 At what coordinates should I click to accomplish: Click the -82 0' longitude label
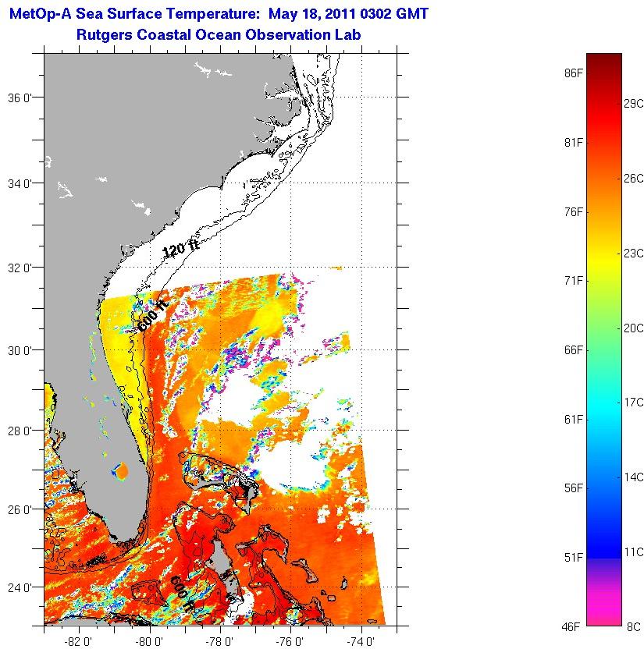tap(78, 641)
